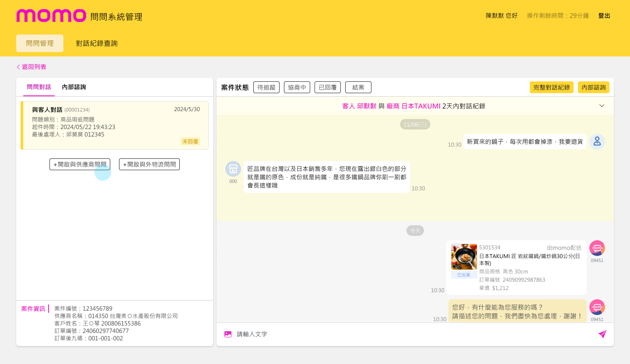Click +開啟與供應商問問 button

(x=80, y=164)
